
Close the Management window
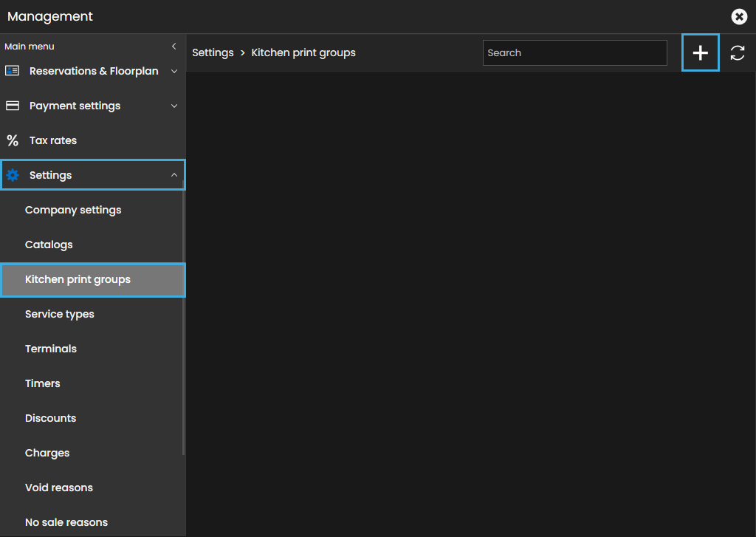[738, 16]
